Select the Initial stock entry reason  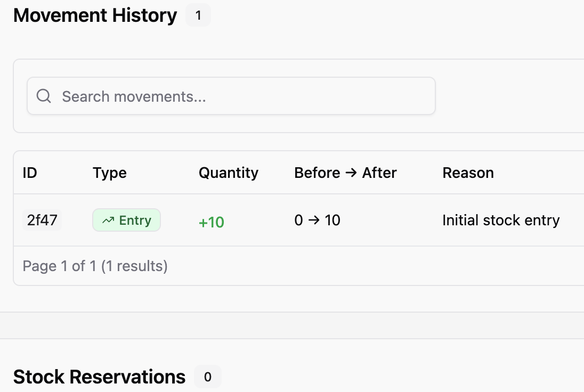click(501, 220)
